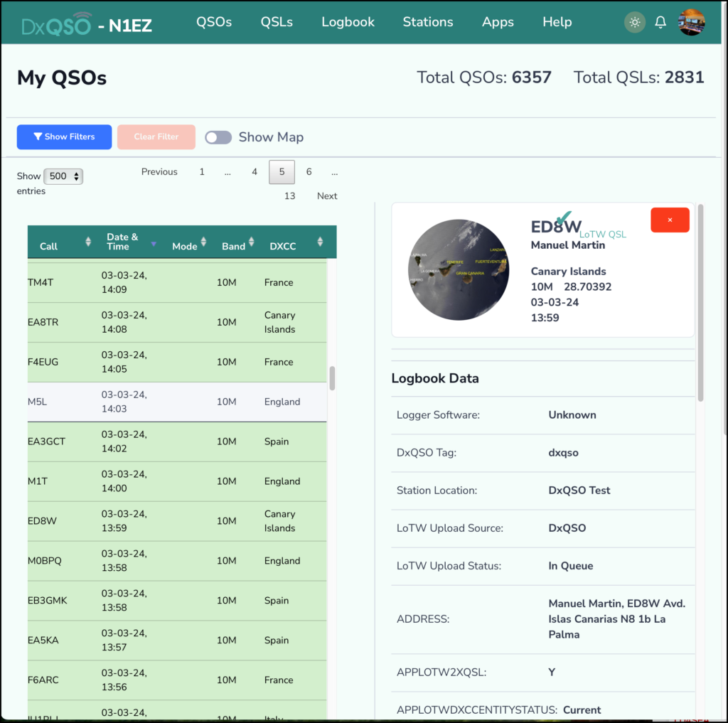
Task: Click the 28.70392 frequency value
Action: pyautogui.click(x=587, y=287)
